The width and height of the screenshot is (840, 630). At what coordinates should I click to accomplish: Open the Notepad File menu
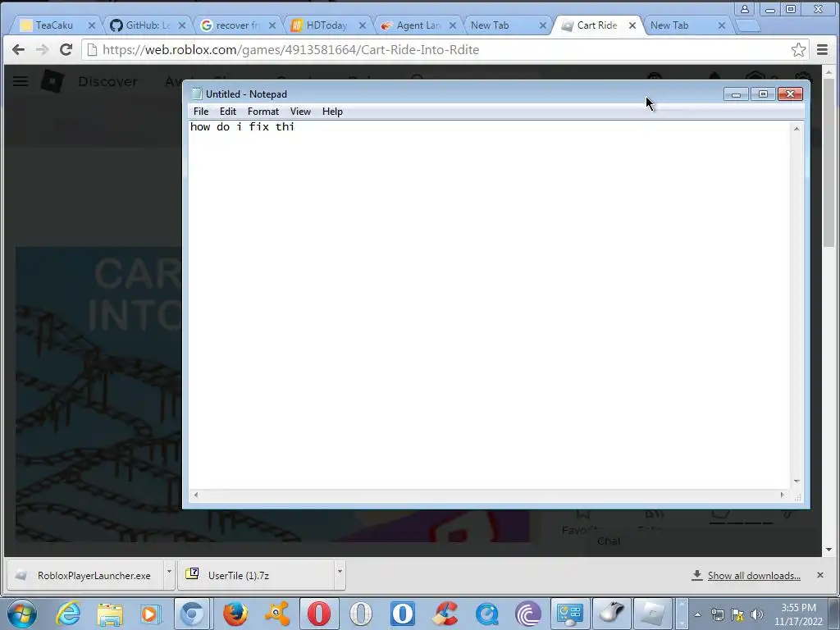coord(201,112)
